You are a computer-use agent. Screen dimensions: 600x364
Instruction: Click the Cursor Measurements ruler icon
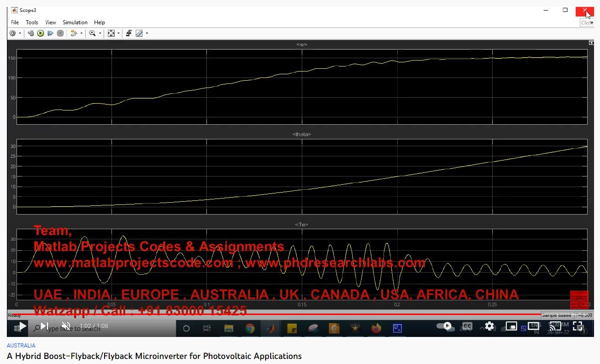pos(139,33)
